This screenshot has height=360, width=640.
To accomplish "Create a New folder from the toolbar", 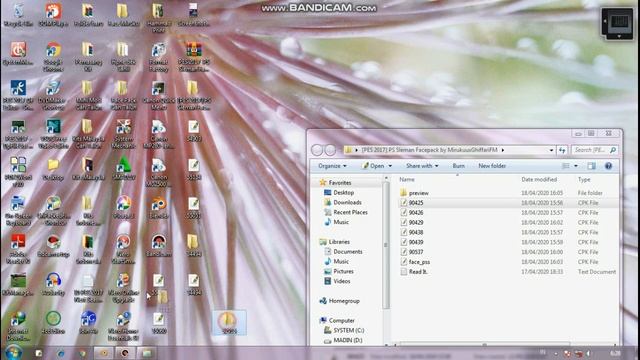I will pos(492,166).
